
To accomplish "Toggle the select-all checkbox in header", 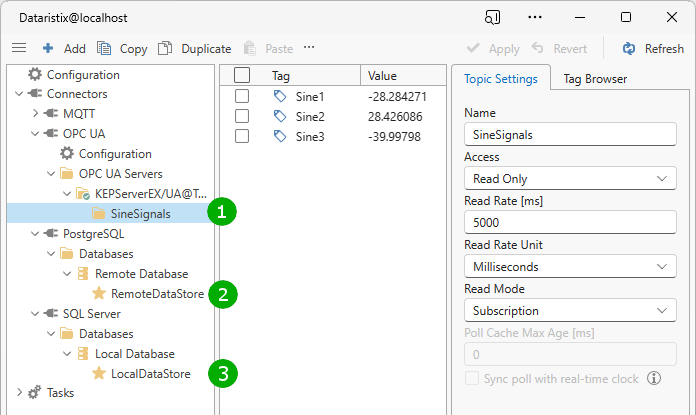I will tap(241, 75).
